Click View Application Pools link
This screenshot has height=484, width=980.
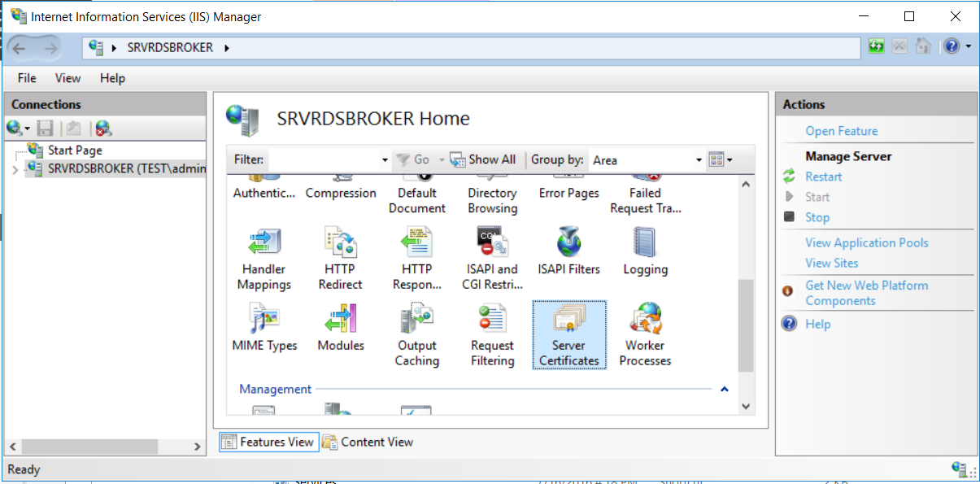point(866,242)
